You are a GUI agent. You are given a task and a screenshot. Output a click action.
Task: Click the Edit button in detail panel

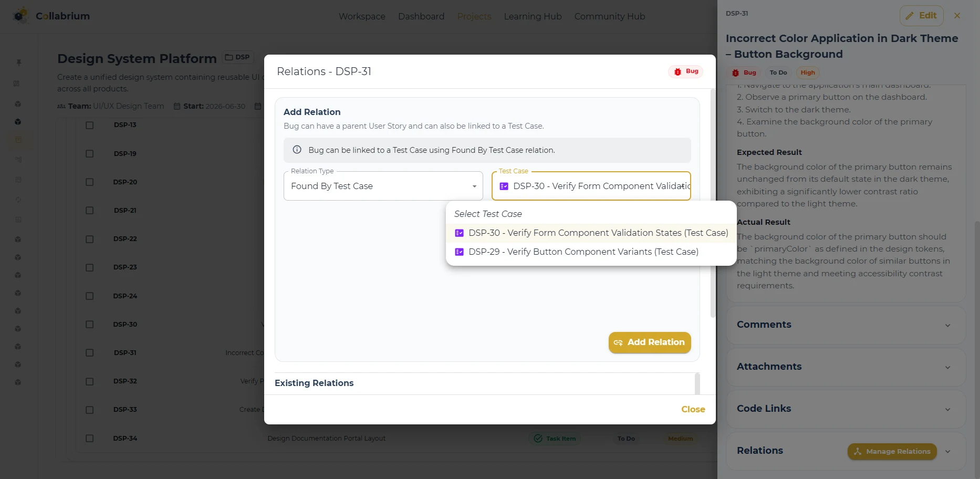point(922,16)
